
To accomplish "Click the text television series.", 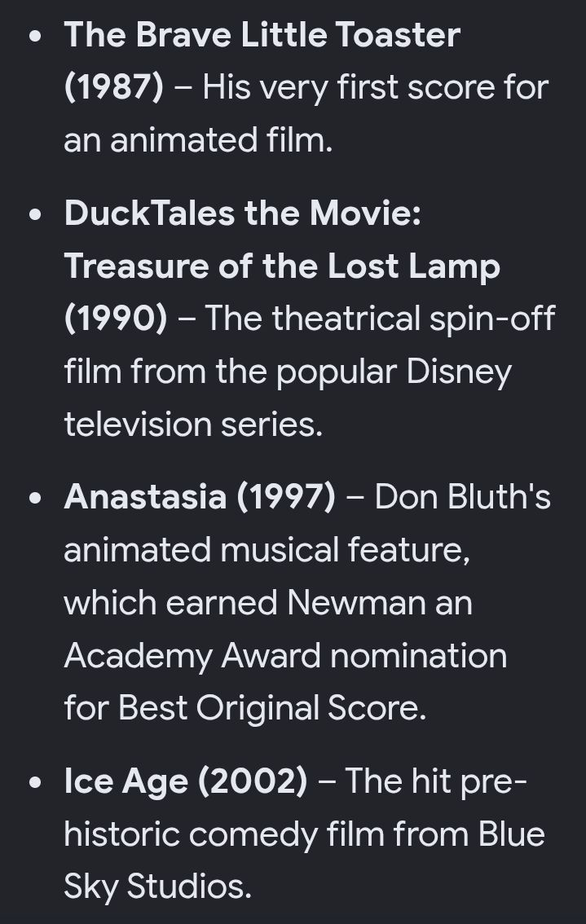I will click(193, 425).
